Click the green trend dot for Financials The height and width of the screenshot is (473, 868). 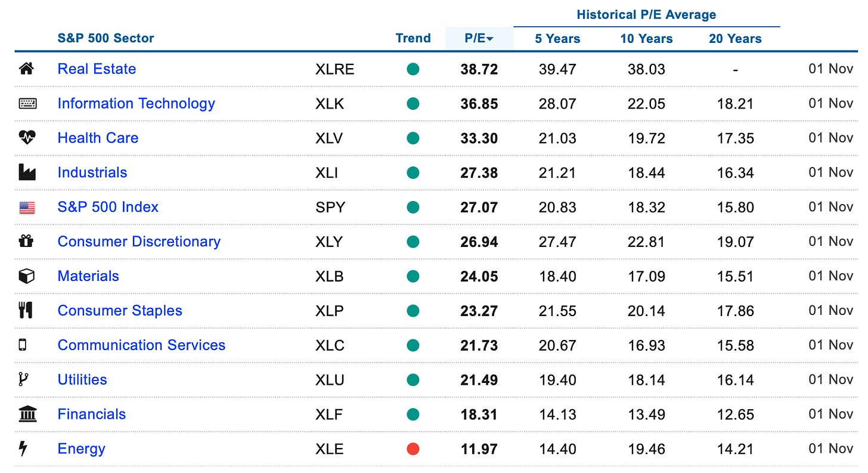[413, 415]
